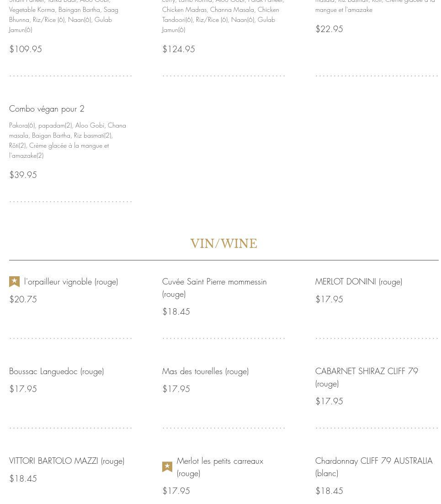Open the Combo végan pour 2 item
The height and width of the screenshot is (504, 441).
(47, 109)
